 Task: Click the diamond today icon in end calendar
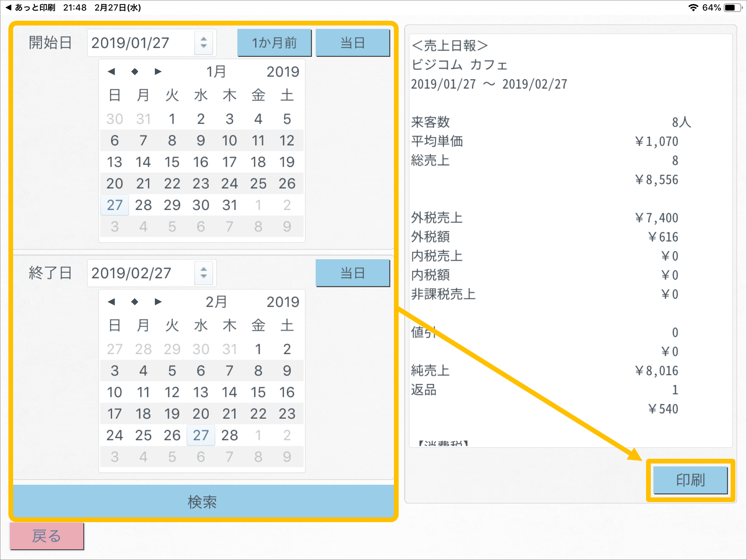135,302
